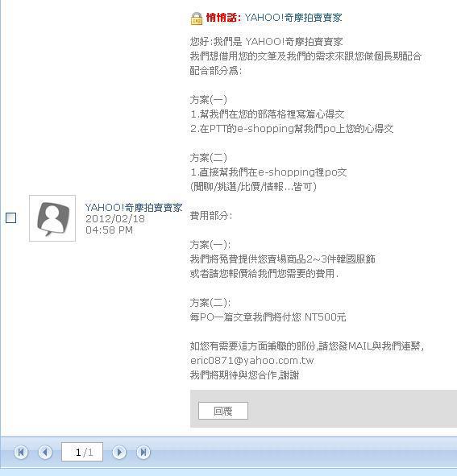Click the 1/1 page number field
457x476 pixels.
click(82, 452)
